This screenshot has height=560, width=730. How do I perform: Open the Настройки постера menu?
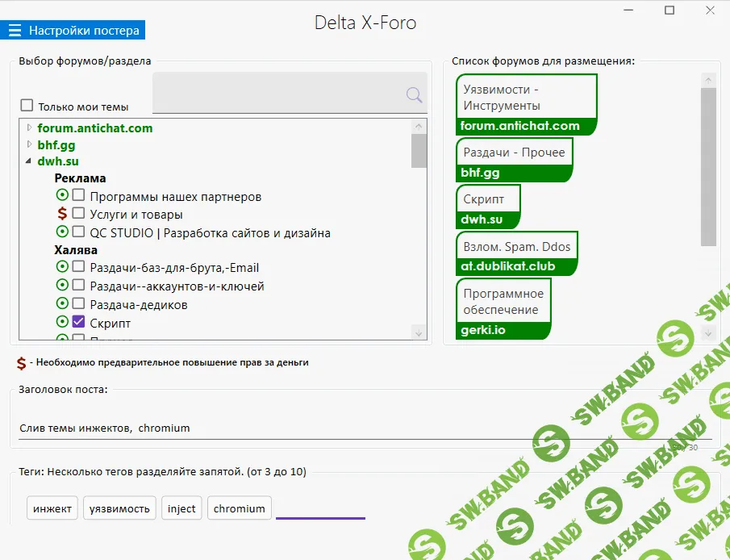77,30
